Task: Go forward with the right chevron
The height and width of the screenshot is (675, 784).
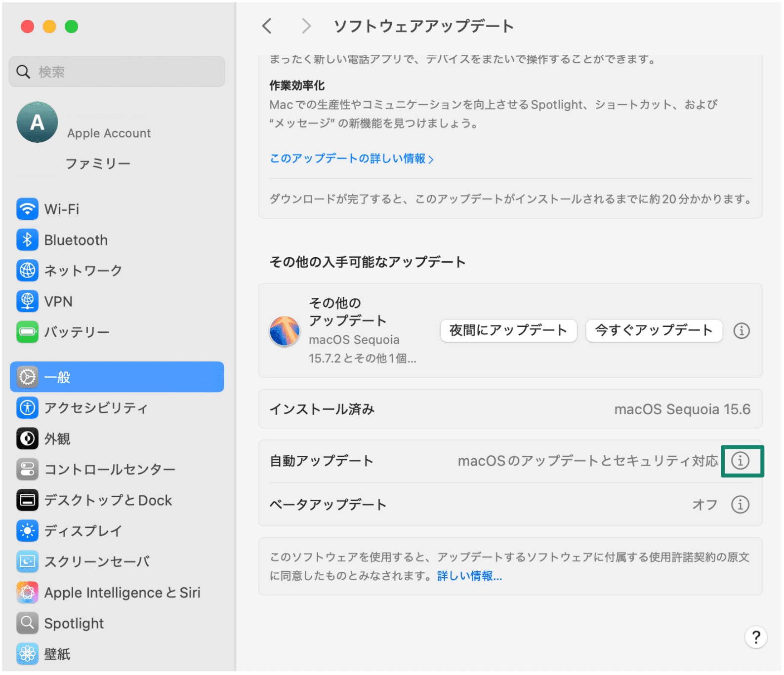Action: pyautogui.click(x=306, y=26)
